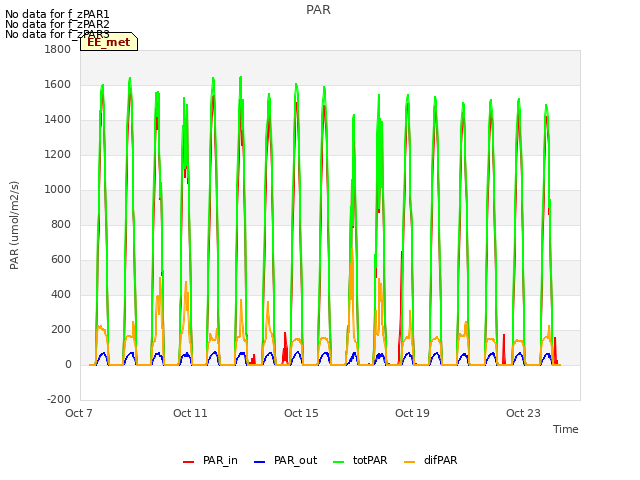Click the -200 y-axis tick label
The height and width of the screenshot is (480, 640).
[59, 400]
